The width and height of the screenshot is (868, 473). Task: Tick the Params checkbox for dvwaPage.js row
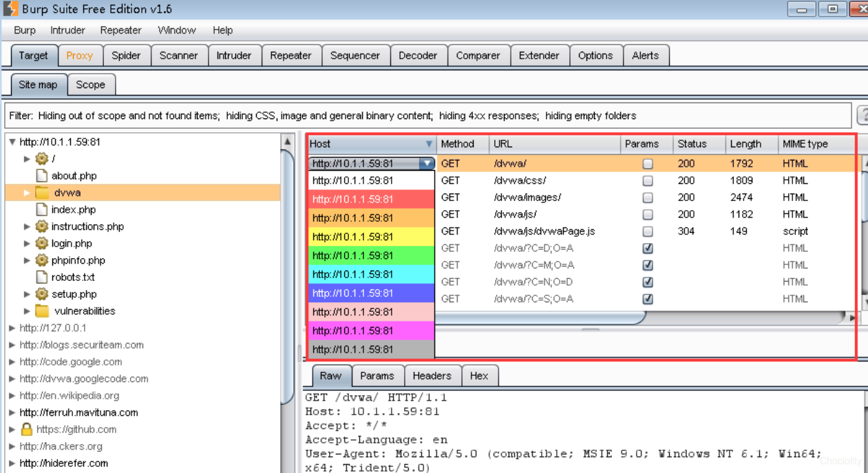point(647,231)
